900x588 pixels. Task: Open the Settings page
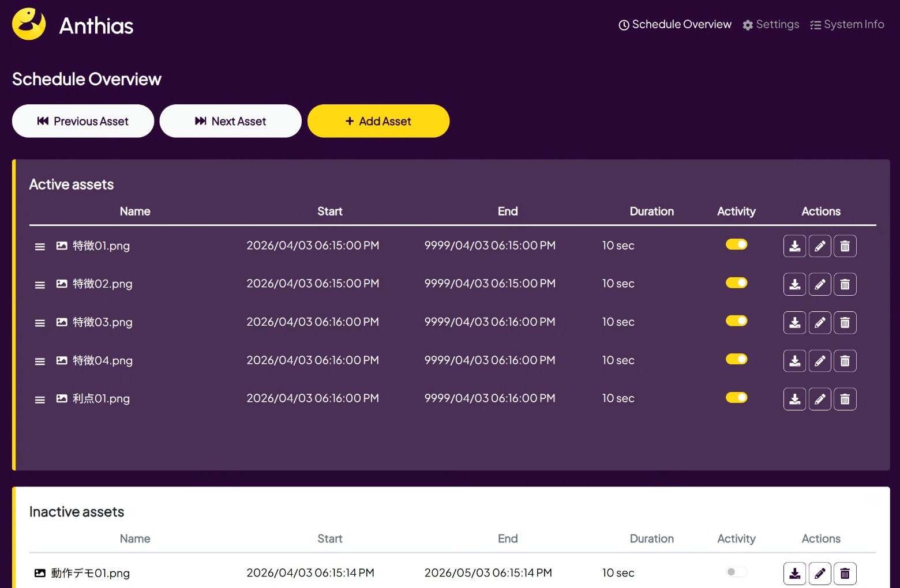pyautogui.click(x=771, y=25)
